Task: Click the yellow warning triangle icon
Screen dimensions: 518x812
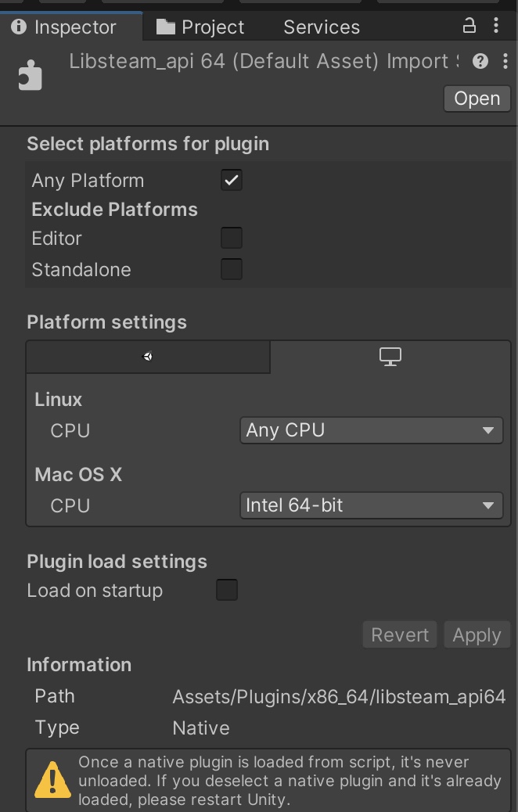Action: coord(52,779)
